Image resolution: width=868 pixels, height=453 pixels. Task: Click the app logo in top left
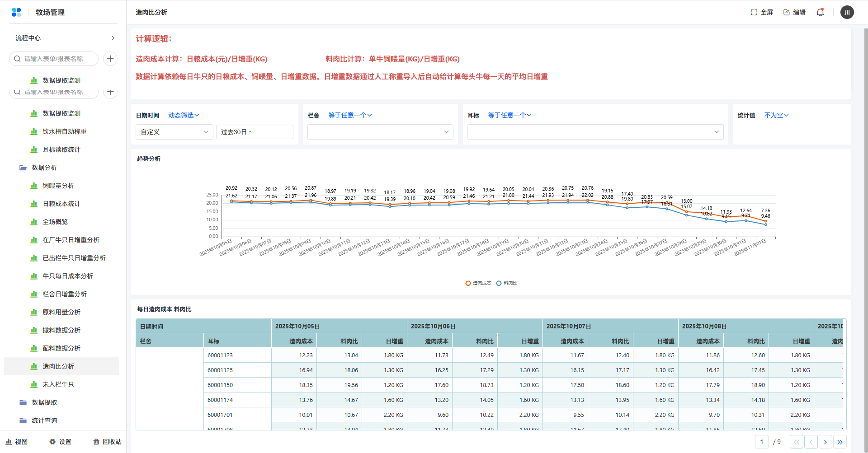[x=16, y=12]
